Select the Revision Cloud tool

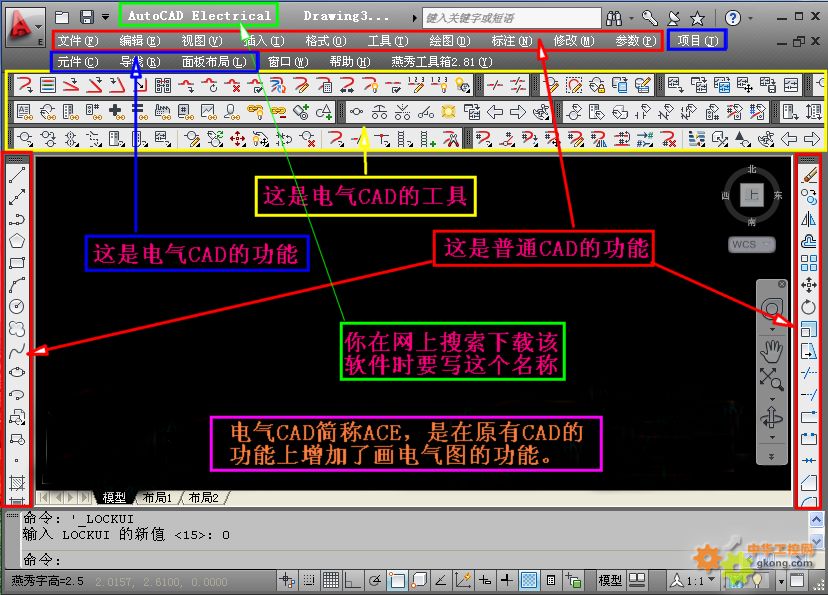point(17,329)
